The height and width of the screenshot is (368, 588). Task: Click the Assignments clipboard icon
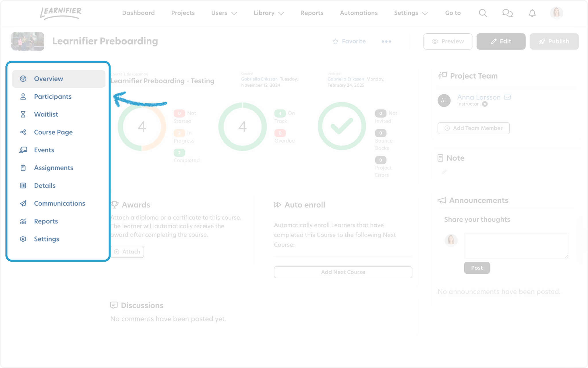tap(23, 168)
